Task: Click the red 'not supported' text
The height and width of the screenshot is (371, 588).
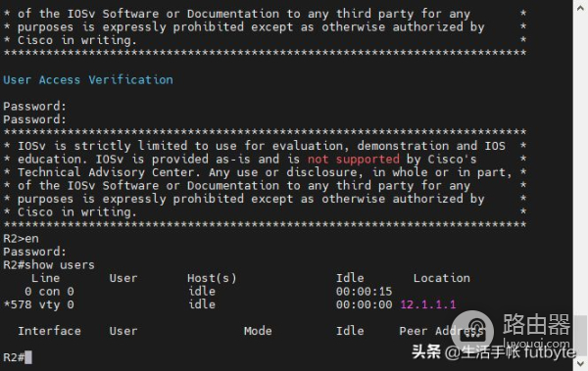Action: coord(353,159)
